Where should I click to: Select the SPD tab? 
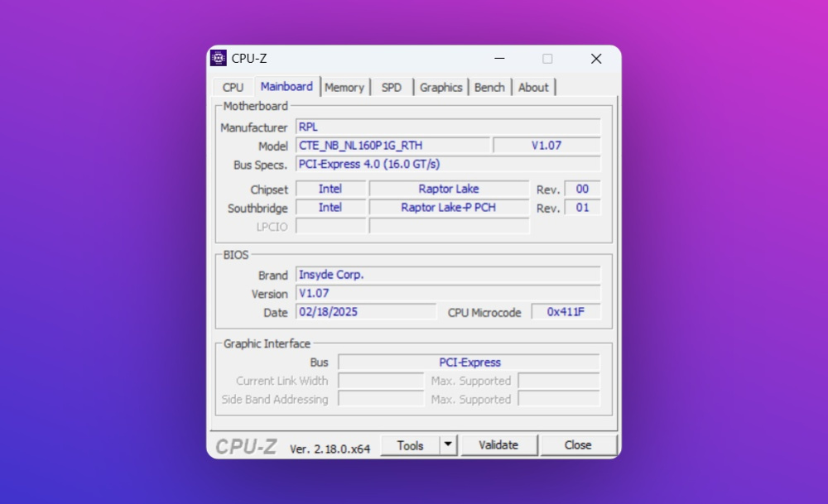point(392,87)
